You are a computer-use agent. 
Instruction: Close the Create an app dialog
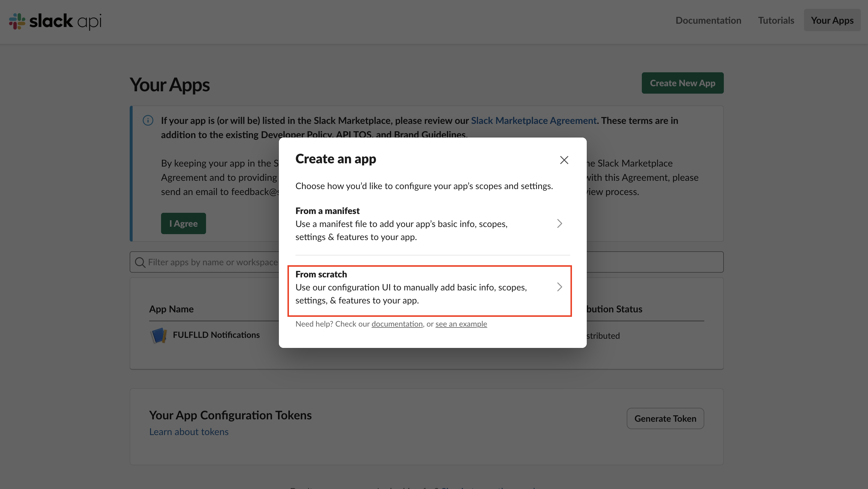564,160
